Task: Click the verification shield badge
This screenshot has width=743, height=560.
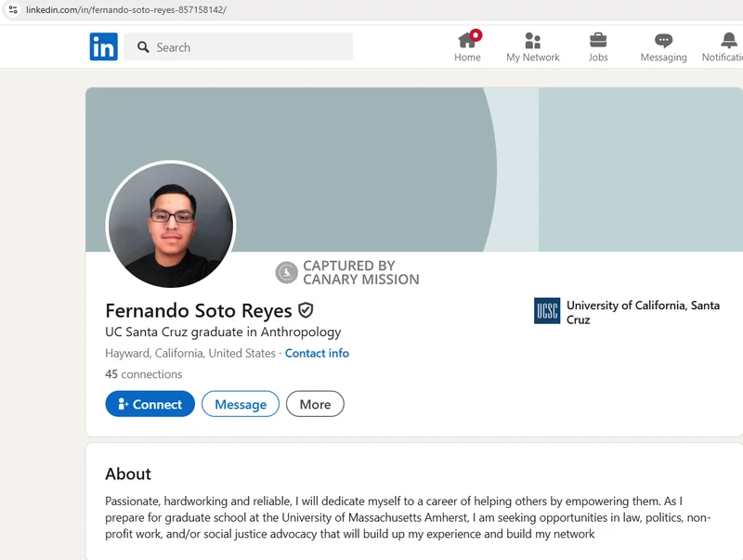Action: coord(306,310)
